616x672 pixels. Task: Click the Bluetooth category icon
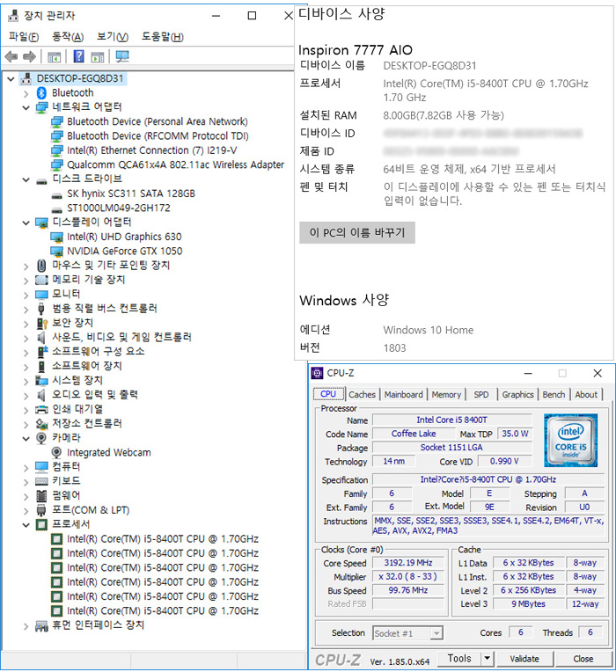[x=41, y=93]
